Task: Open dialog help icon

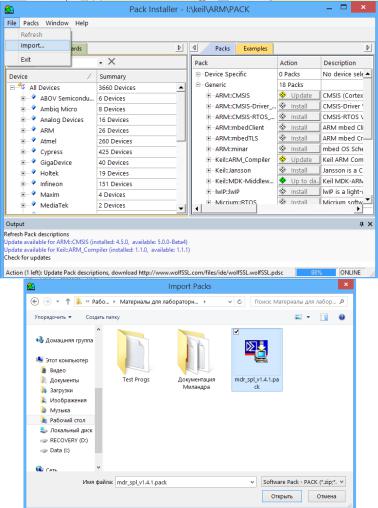Action: coord(342,317)
